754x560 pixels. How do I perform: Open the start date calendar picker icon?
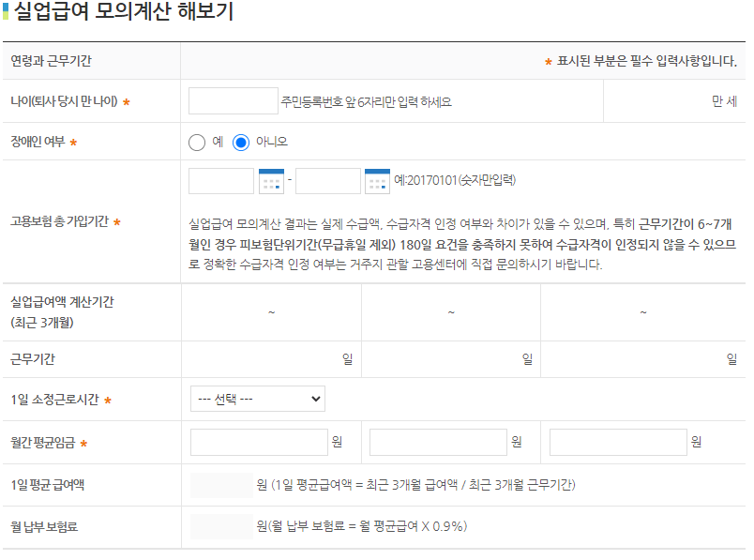[x=270, y=180]
